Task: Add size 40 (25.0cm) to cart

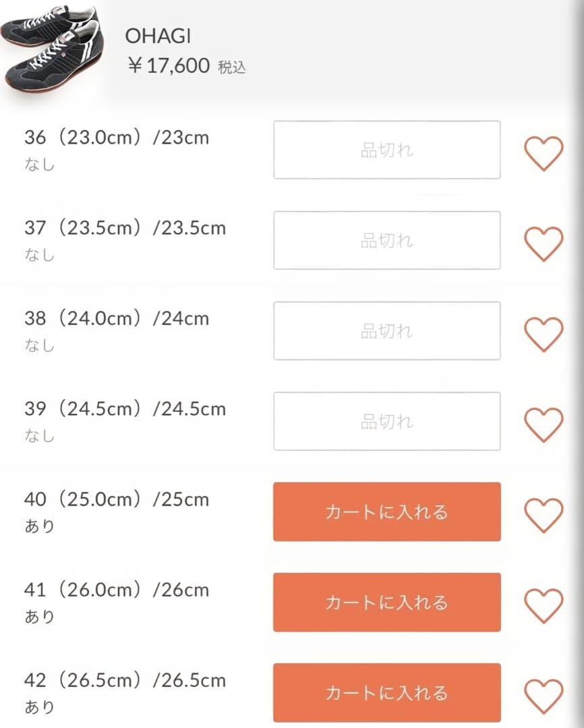Action: (x=386, y=512)
